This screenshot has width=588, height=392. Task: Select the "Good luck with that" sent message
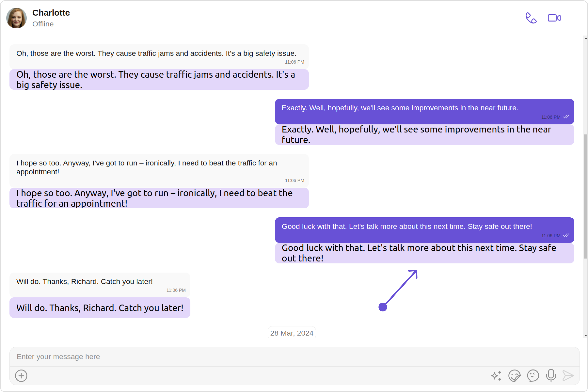click(424, 230)
